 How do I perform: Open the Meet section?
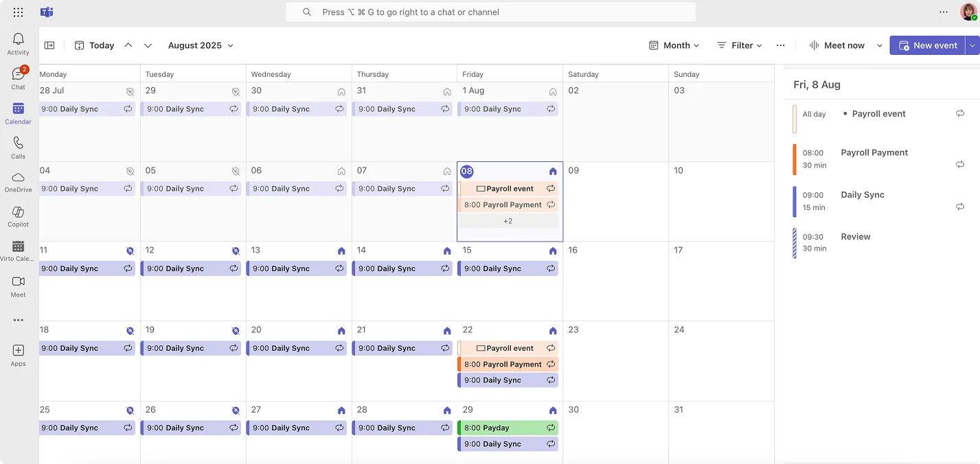point(18,284)
